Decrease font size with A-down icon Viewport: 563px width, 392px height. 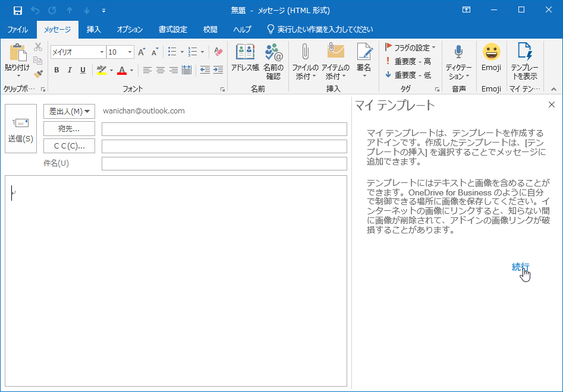[x=155, y=52]
